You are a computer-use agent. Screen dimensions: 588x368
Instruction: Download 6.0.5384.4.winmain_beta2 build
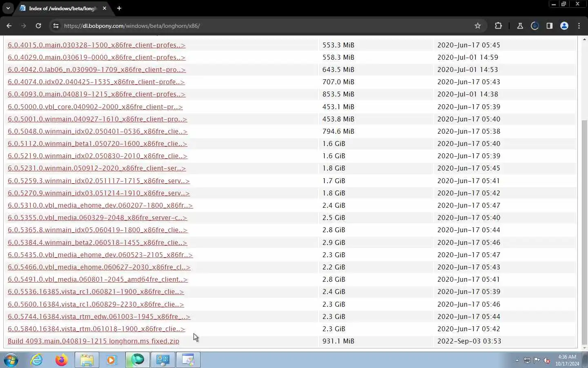tap(97, 242)
